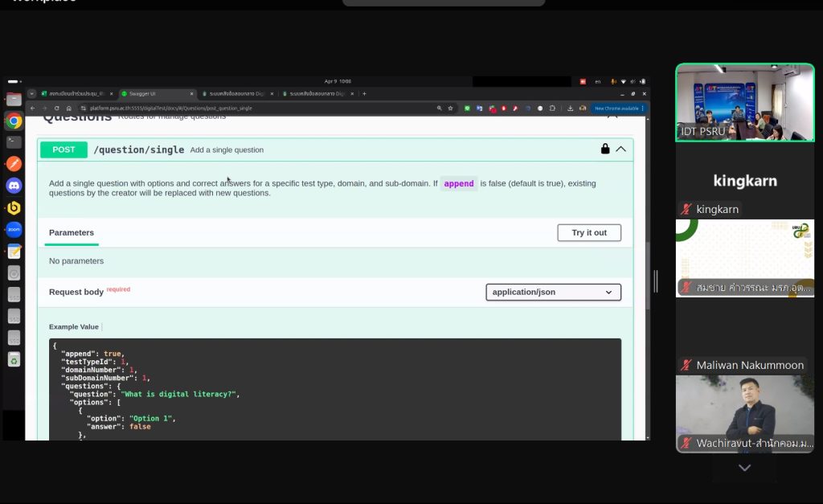Screen dimensions: 823x504
Task: Collapse the POST /question/single section
Action: (621, 149)
